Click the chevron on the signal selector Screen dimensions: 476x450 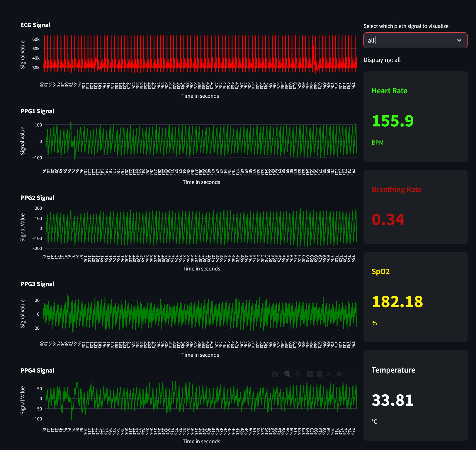(x=459, y=40)
